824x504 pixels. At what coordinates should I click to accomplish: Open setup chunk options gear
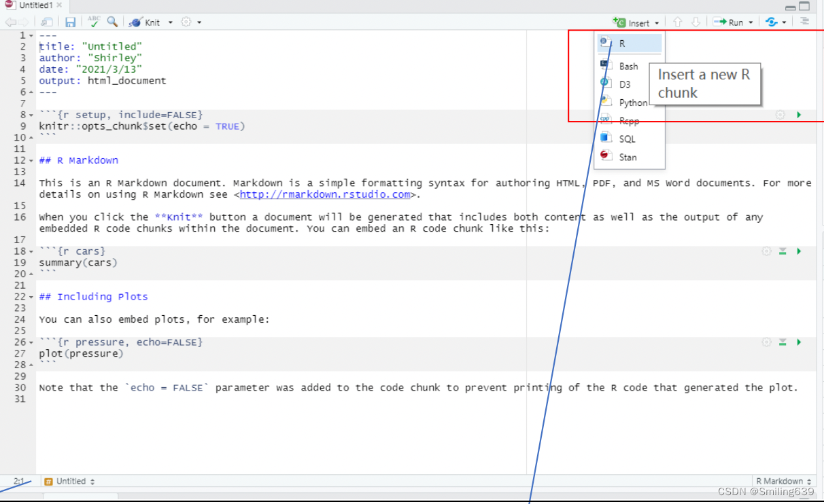[780, 115]
